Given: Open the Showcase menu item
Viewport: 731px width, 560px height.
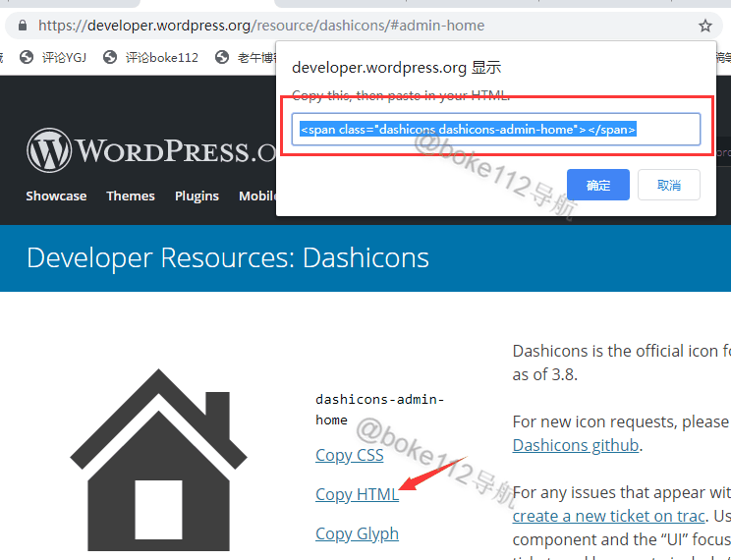Looking at the screenshot, I should 56,196.
